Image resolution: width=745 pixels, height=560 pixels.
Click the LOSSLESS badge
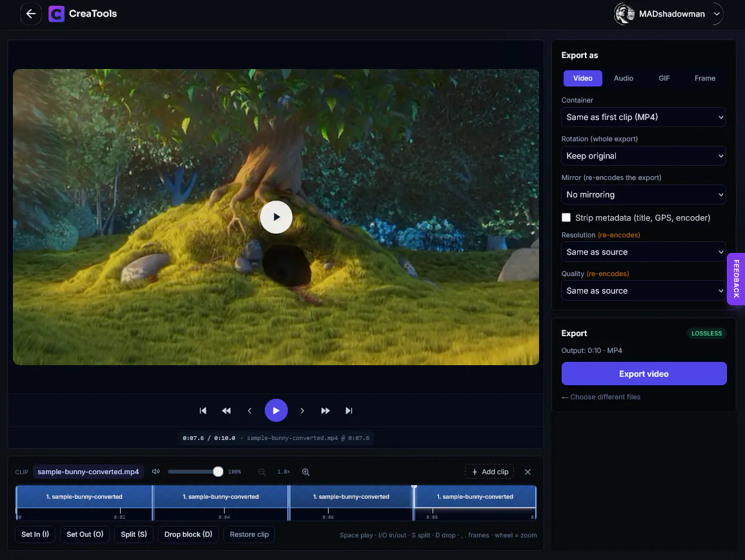click(x=706, y=334)
